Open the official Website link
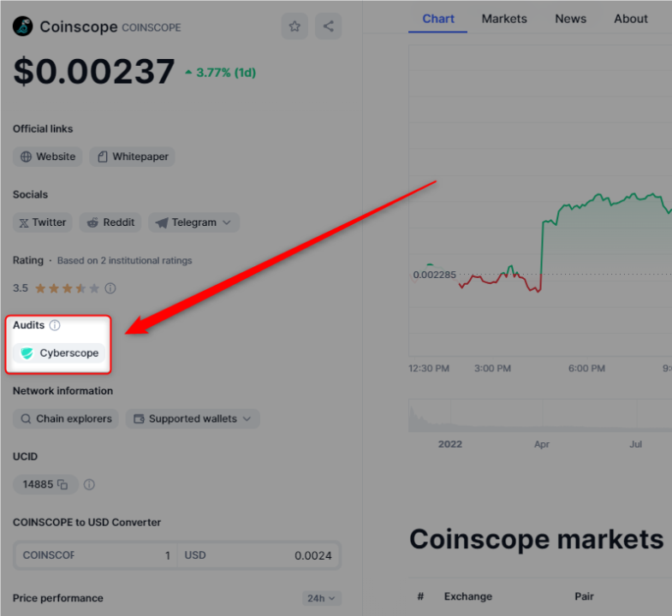672x616 pixels. coord(48,157)
